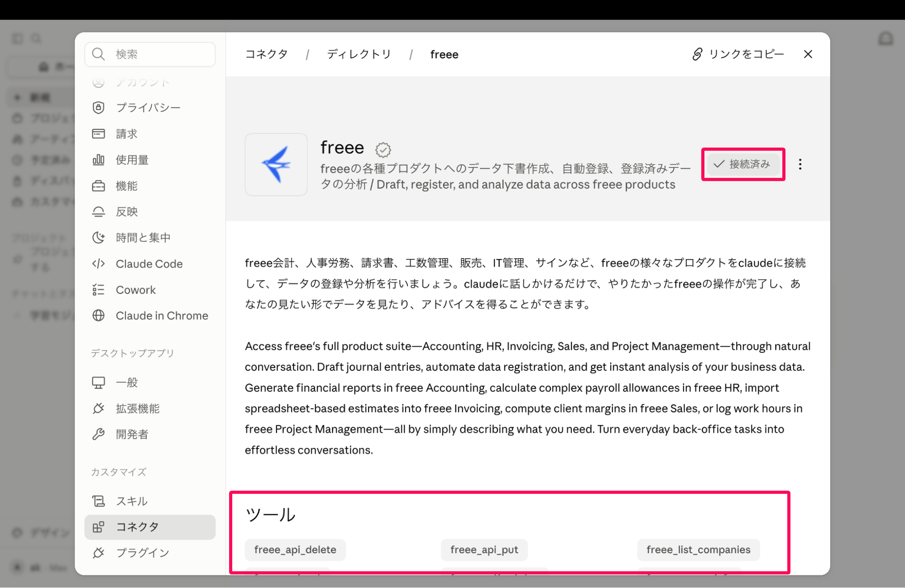Click search icon in background window toolbar
Screen dimensions: 905x588
click(36, 39)
